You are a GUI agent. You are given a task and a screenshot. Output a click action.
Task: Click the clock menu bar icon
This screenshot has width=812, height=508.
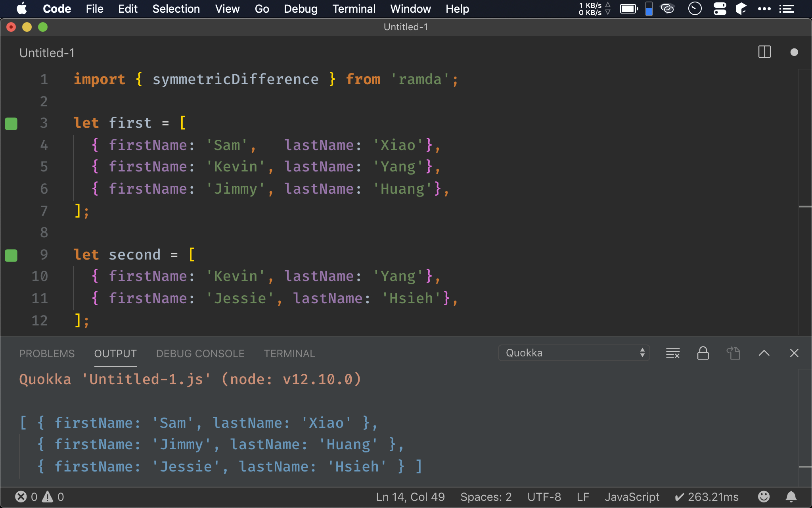(x=695, y=8)
